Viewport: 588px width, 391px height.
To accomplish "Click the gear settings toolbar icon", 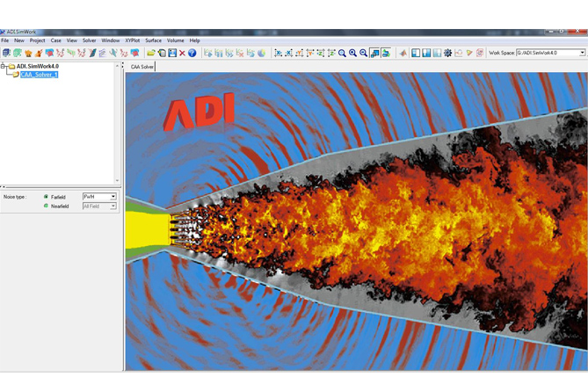I will coord(448,53).
